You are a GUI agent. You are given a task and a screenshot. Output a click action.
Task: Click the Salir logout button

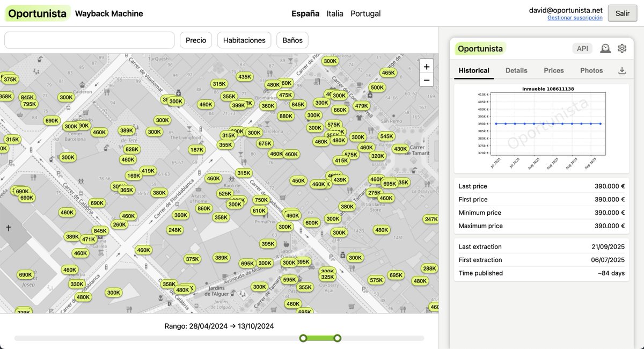coord(623,13)
